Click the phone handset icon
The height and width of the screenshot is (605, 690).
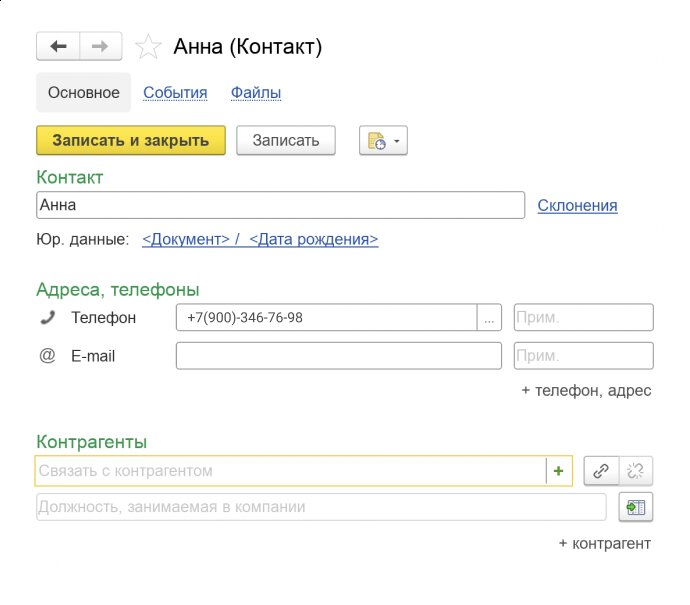coord(48,317)
